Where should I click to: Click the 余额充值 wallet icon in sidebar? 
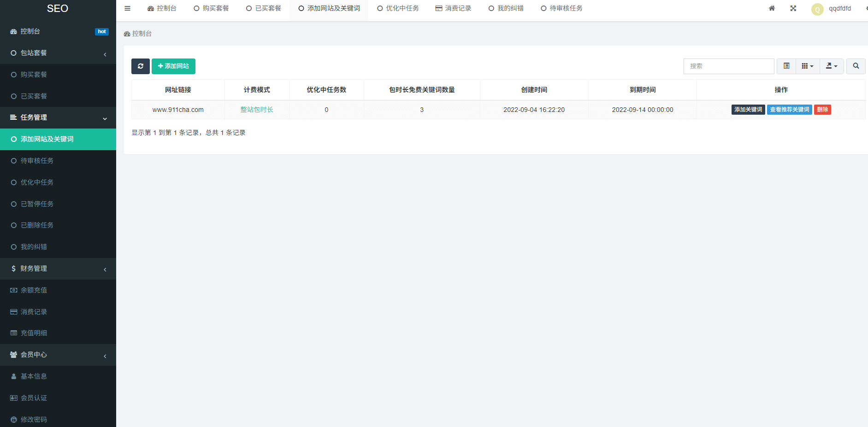click(13, 290)
